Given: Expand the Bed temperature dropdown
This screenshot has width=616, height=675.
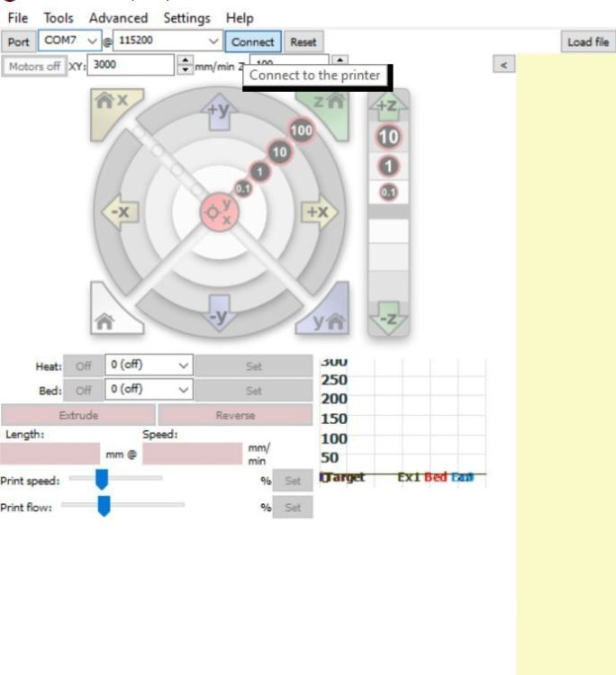Looking at the screenshot, I should pyautogui.click(x=149, y=389).
